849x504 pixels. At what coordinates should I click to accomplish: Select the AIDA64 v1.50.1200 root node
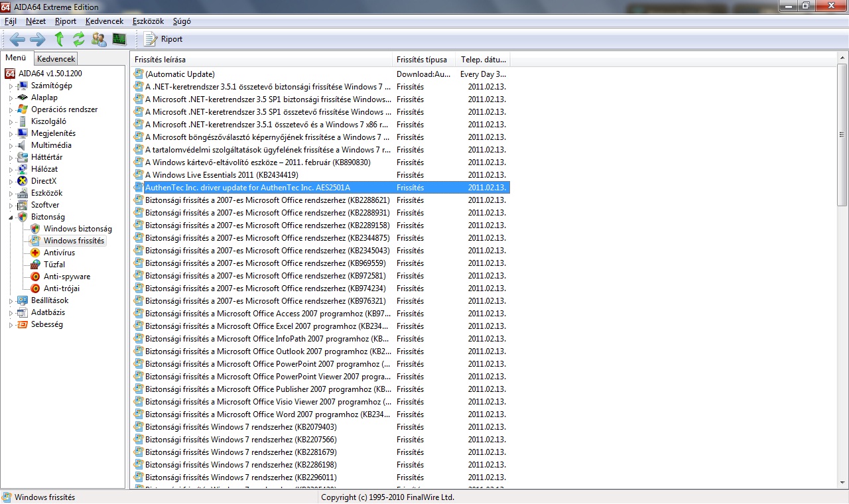pyautogui.click(x=50, y=74)
